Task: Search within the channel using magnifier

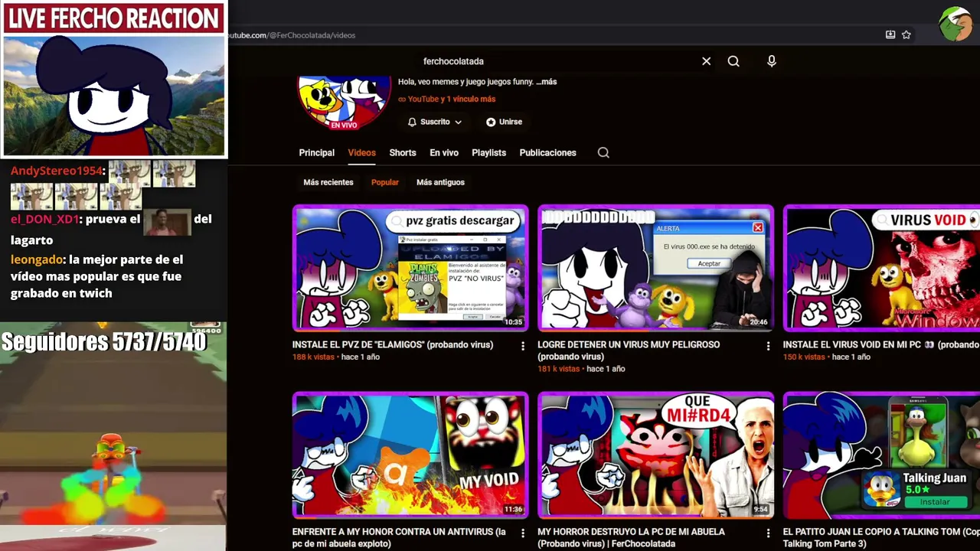Action: tap(603, 152)
